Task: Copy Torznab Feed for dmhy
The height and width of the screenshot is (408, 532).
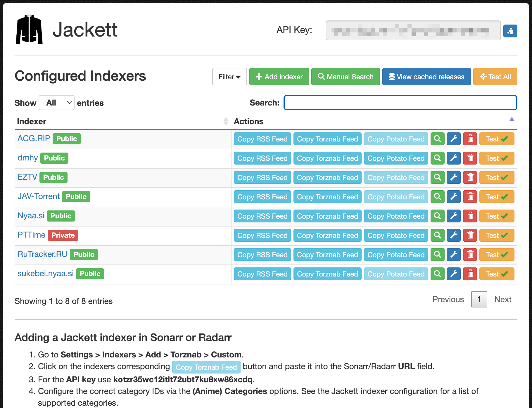Action: coord(327,158)
